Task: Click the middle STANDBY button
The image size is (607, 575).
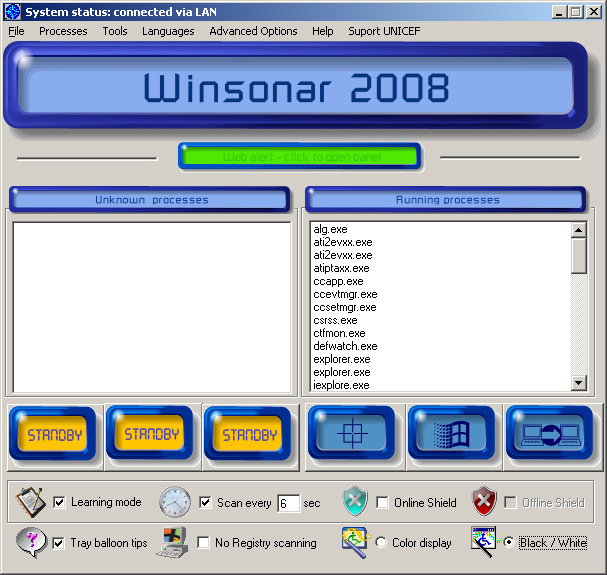Action: coord(150,433)
